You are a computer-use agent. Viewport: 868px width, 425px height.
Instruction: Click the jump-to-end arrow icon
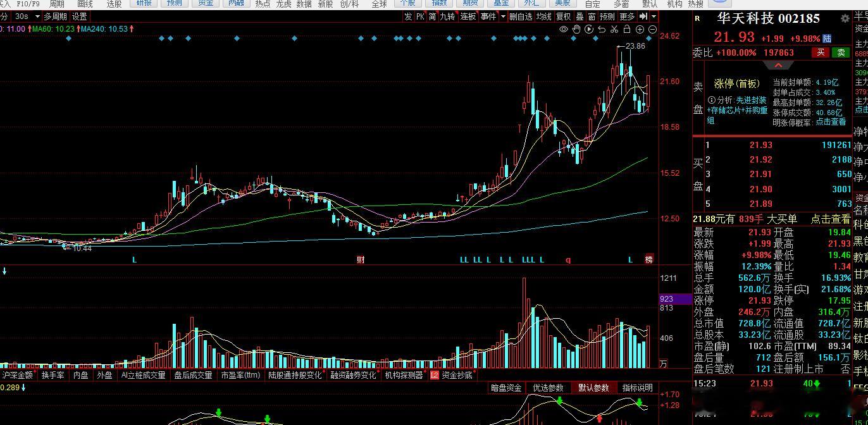[643, 16]
